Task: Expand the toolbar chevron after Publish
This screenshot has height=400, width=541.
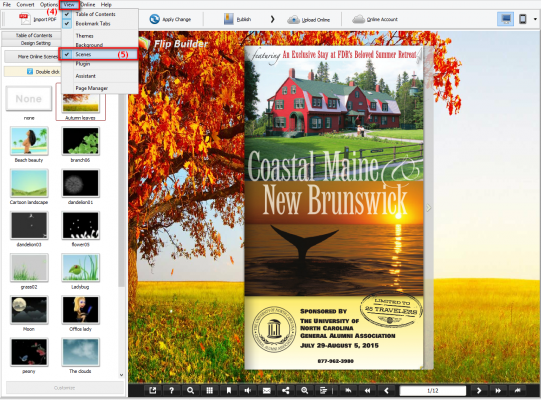Action: [273, 19]
